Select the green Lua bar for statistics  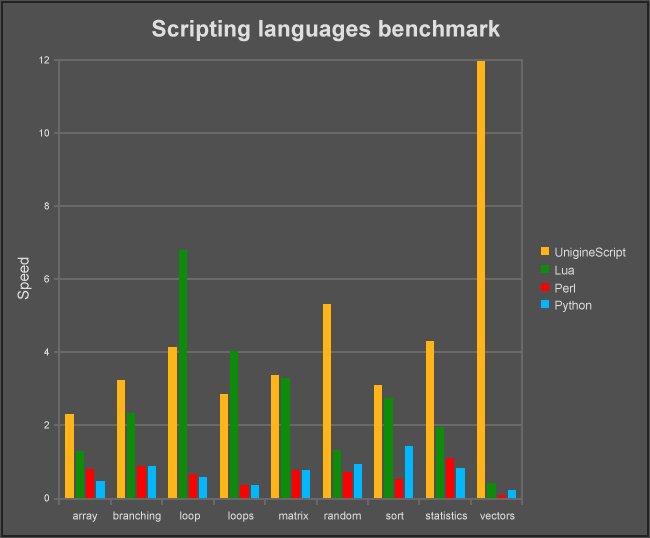coord(440,463)
